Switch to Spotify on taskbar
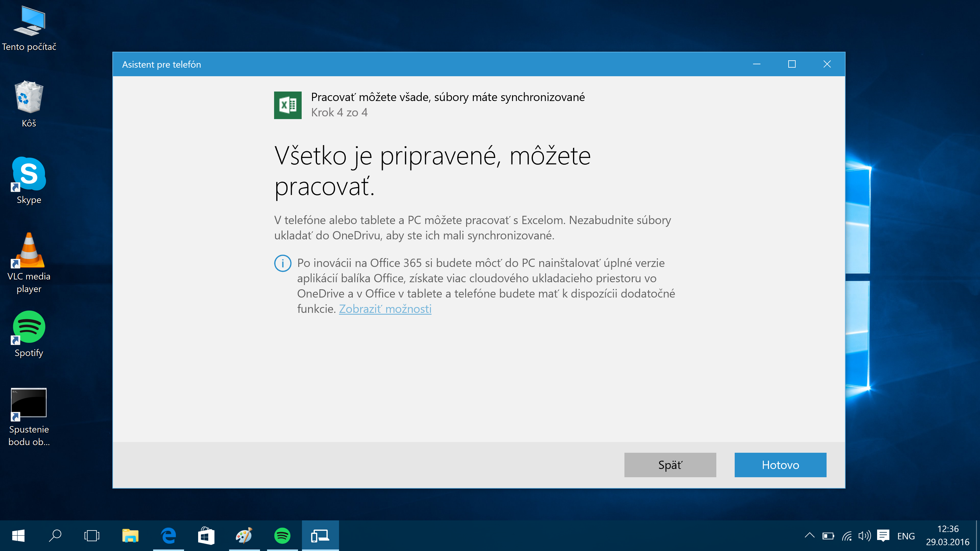The height and width of the screenshot is (551, 980). 282,536
